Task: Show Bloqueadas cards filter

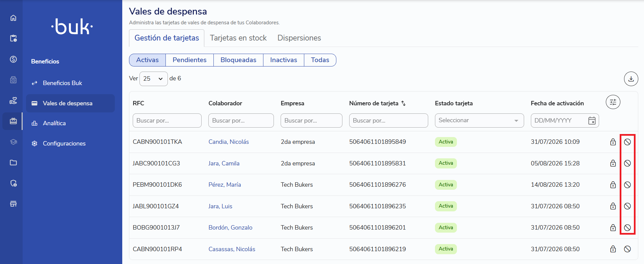Action: (238, 60)
